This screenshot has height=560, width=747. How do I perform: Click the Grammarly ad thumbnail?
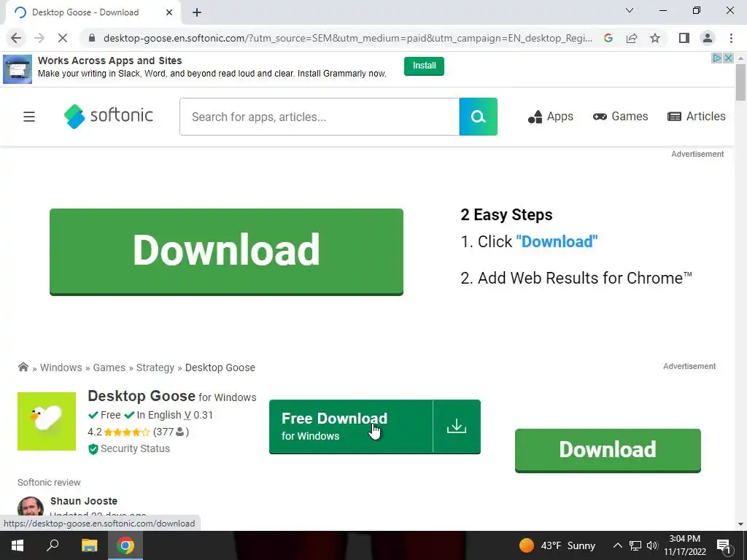(x=18, y=69)
